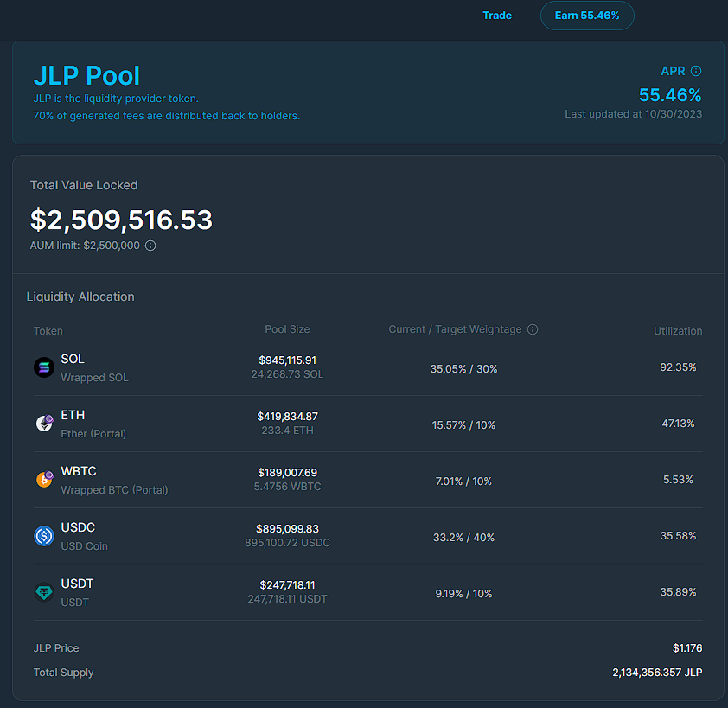Click the Utilization column header

click(x=678, y=331)
